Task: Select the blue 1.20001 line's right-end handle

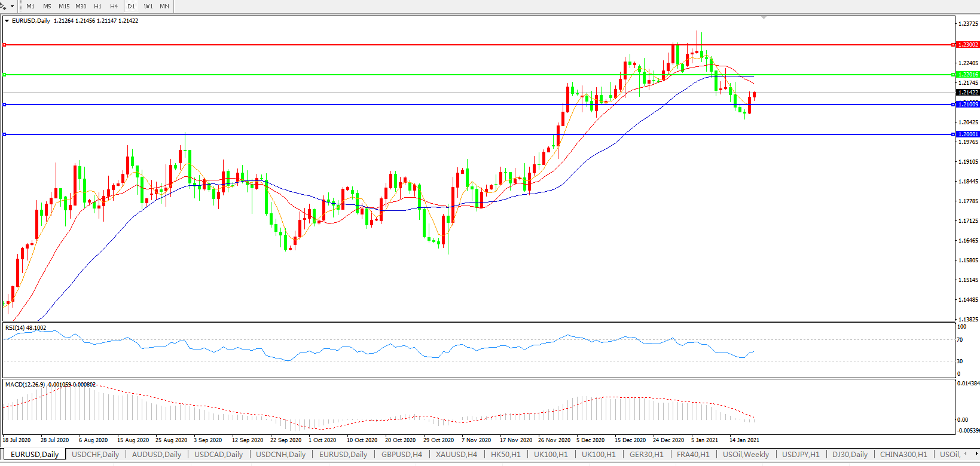Action: (953, 134)
